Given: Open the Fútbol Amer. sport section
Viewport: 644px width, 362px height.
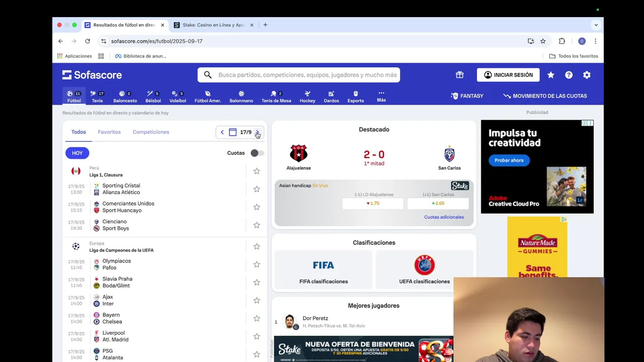Looking at the screenshot, I should [208, 97].
